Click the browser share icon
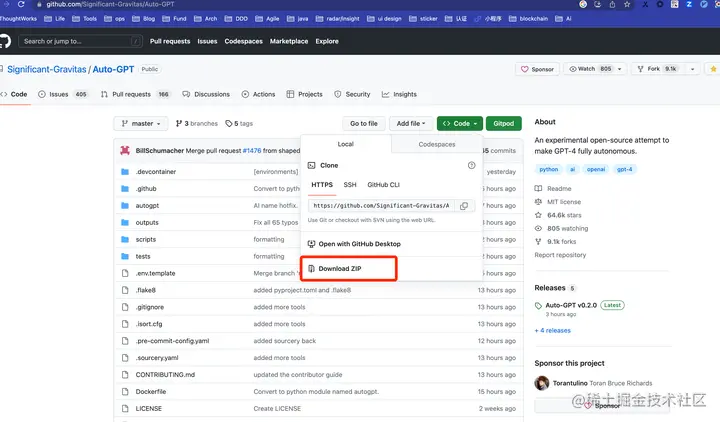720x422 pixels. (612, 5)
